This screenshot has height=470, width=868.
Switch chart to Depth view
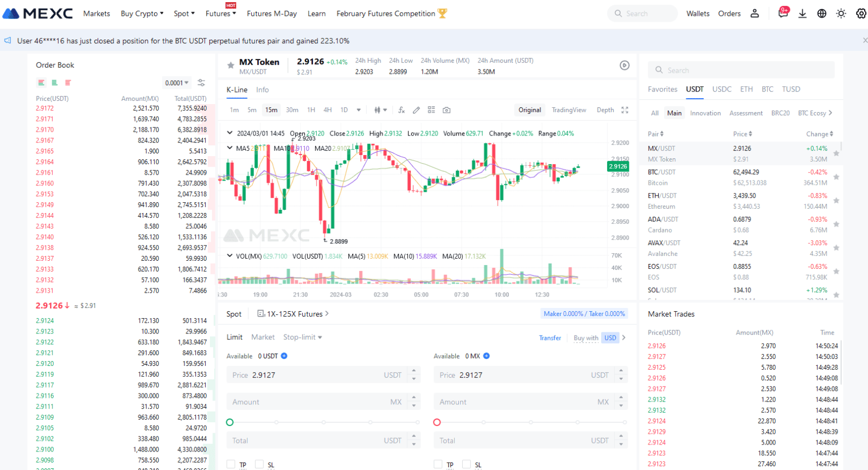[x=605, y=110]
